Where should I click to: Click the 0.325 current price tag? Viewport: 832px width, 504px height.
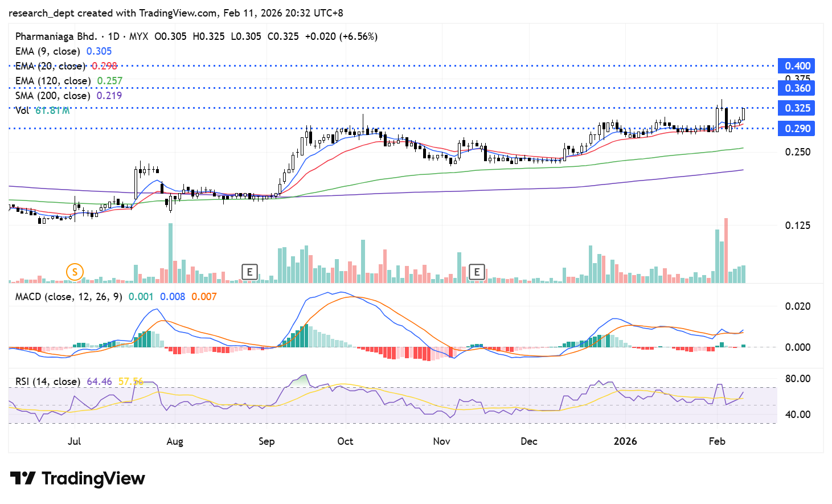(x=797, y=108)
